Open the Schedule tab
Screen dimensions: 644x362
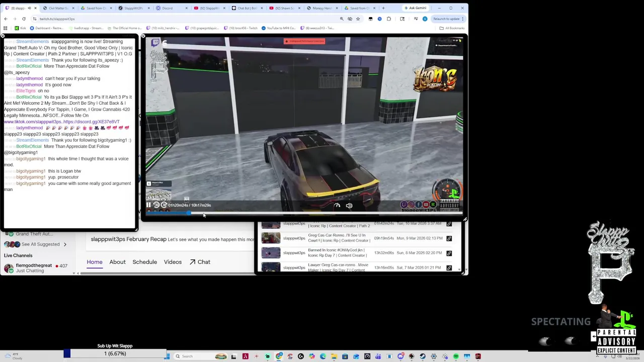144,262
